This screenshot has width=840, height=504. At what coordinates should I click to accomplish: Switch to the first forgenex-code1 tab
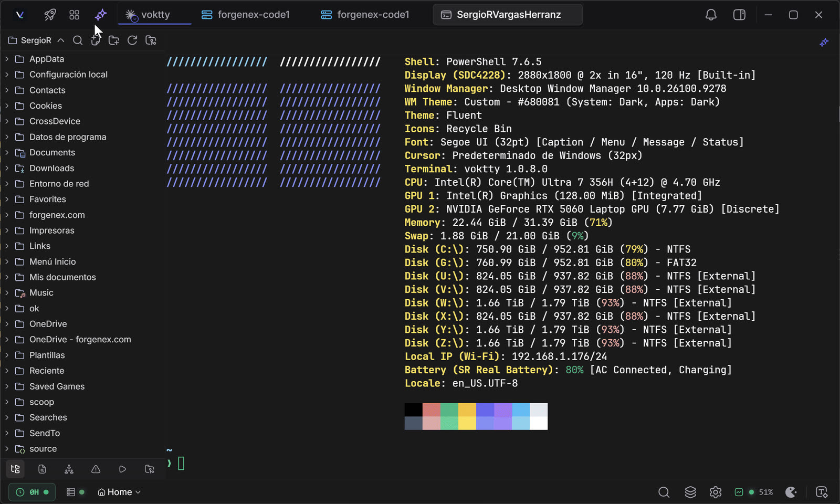tap(246, 15)
